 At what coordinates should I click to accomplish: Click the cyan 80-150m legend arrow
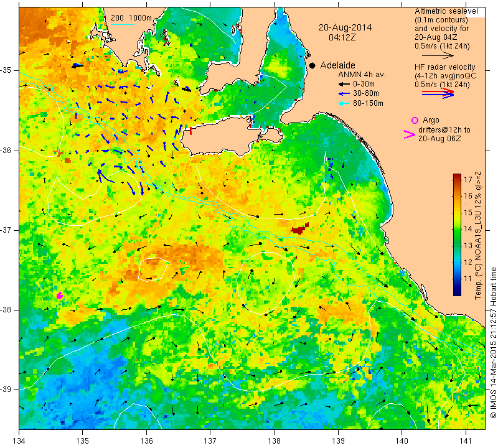coord(344,103)
